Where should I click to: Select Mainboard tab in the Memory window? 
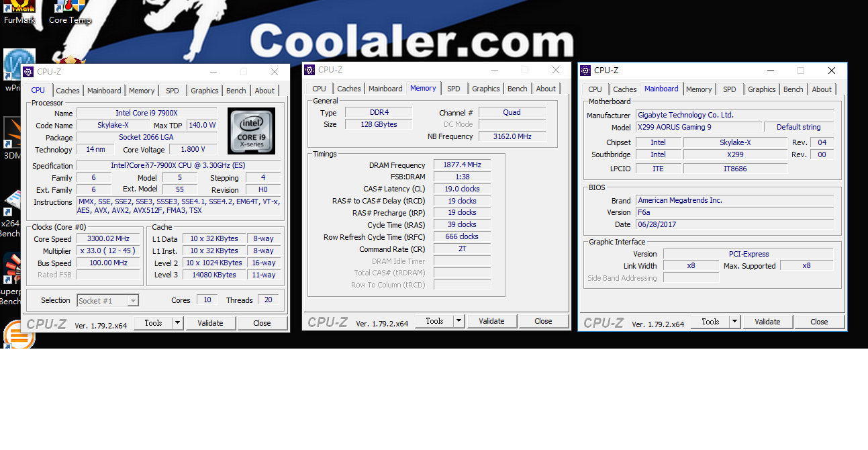pos(385,89)
